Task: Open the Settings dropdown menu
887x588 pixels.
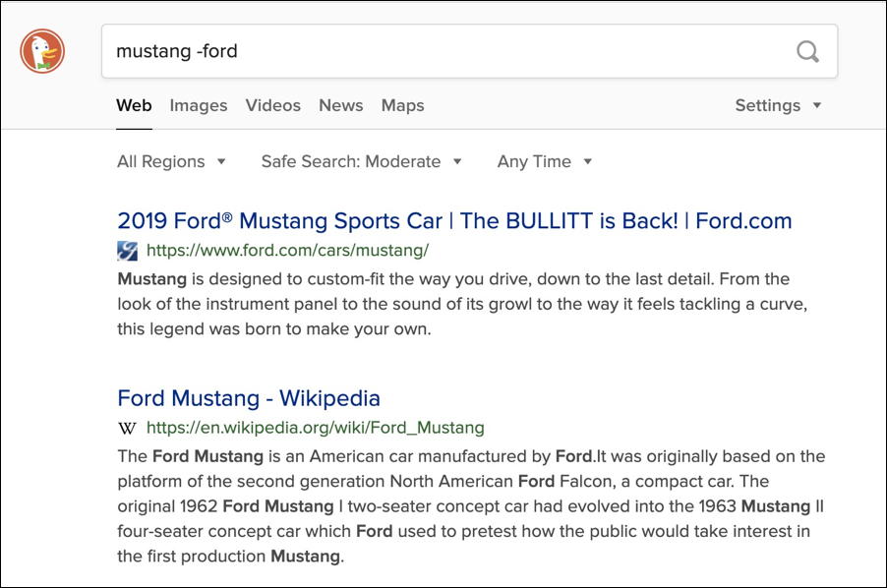Action: [x=779, y=105]
